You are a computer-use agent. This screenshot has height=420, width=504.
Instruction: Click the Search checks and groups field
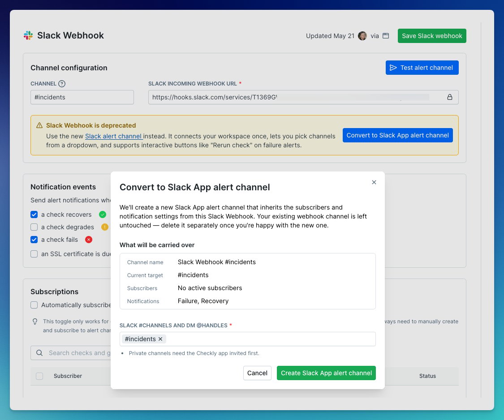71,353
